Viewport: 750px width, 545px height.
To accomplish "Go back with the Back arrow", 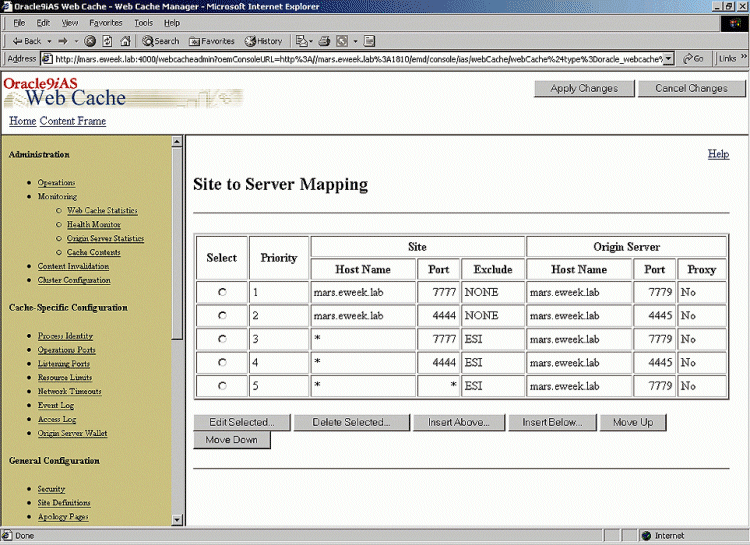I will 26,41.
